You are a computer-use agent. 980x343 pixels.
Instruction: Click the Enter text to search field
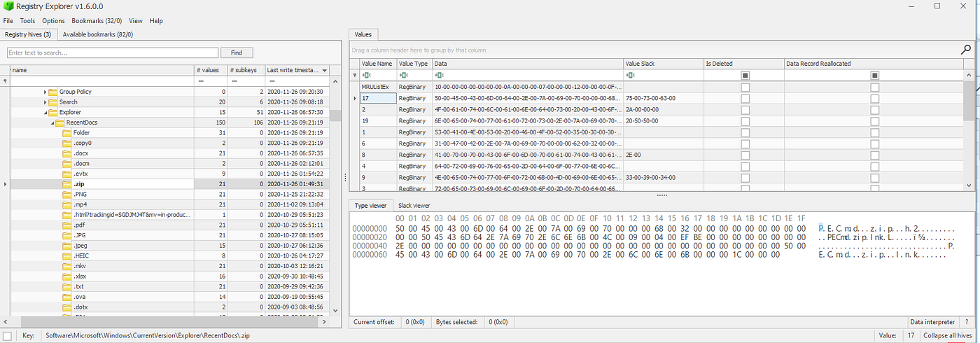(x=113, y=52)
